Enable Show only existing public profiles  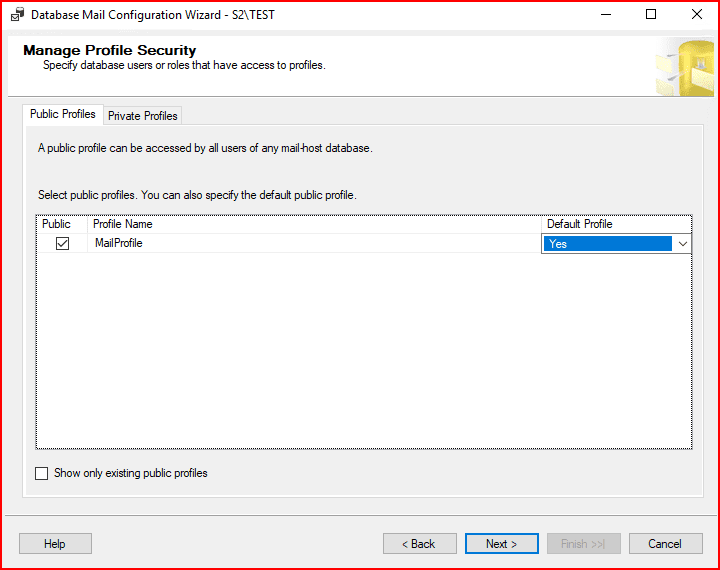pos(42,473)
